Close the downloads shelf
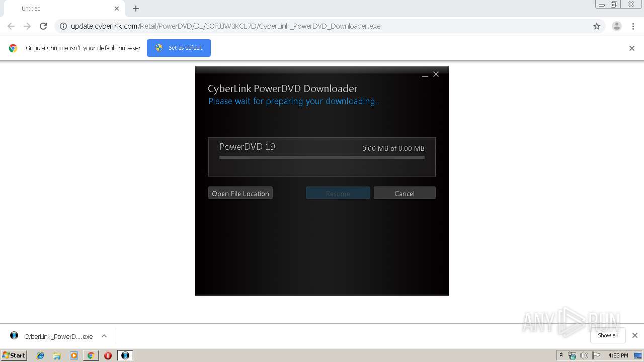Viewport: 644px width, 362px height. 635,335
